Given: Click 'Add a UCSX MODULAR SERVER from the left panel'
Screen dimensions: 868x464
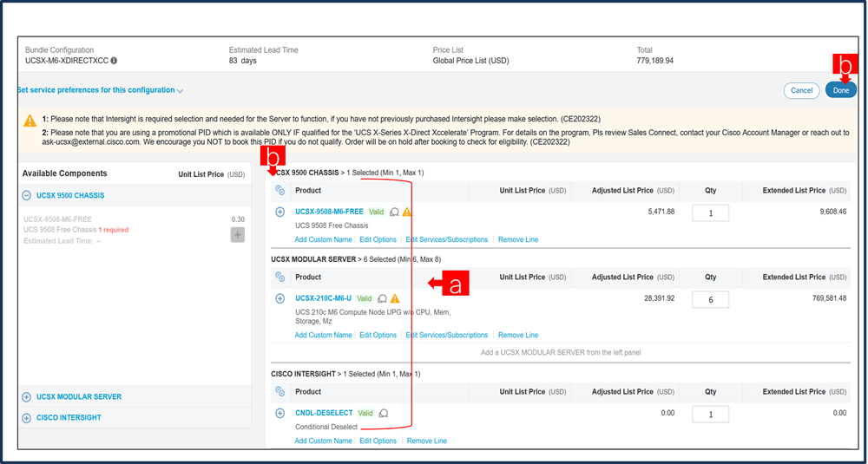Looking at the screenshot, I should (561, 352).
